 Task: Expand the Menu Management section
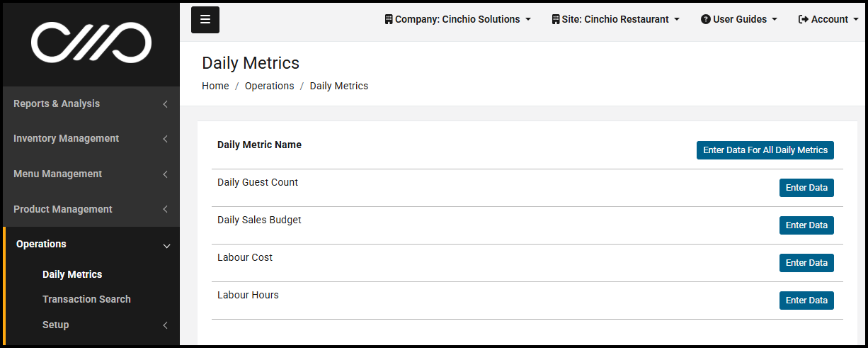pos(91,174)
